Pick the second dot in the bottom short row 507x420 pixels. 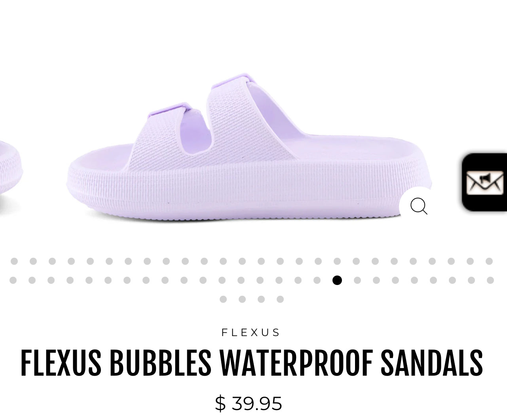(242, 299)
